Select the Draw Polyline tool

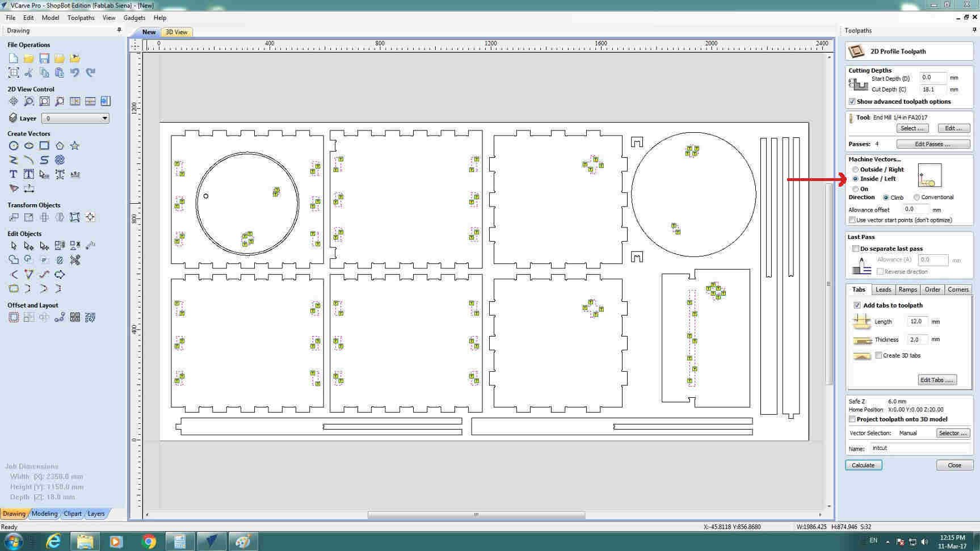click(14, 160)
